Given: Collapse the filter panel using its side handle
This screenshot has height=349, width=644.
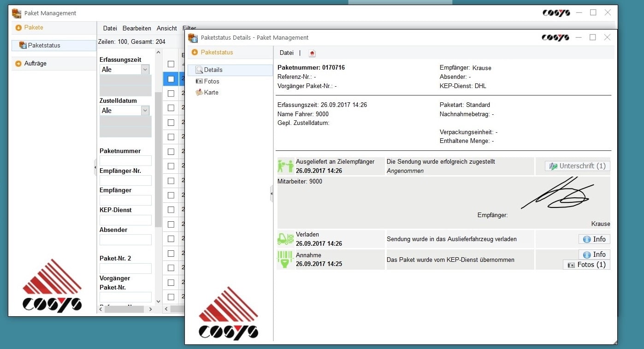Looking at the screenshot, I should [95, 167].
